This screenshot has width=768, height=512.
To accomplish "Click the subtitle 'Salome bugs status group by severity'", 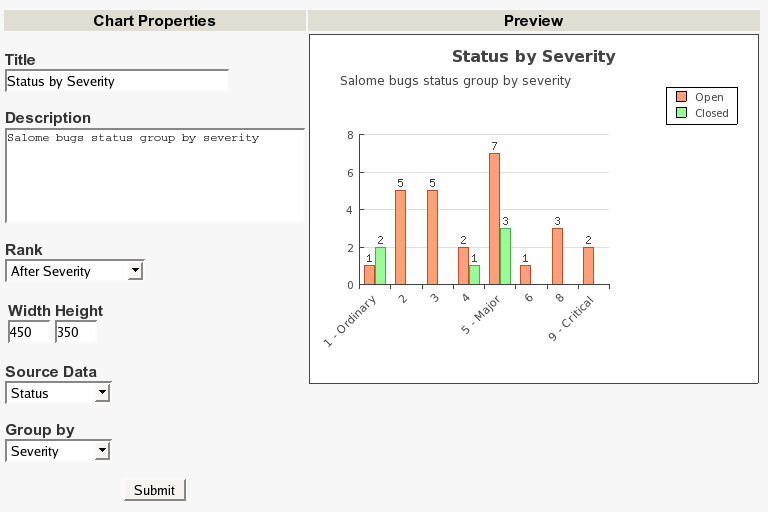I will (x=456, y=81).
